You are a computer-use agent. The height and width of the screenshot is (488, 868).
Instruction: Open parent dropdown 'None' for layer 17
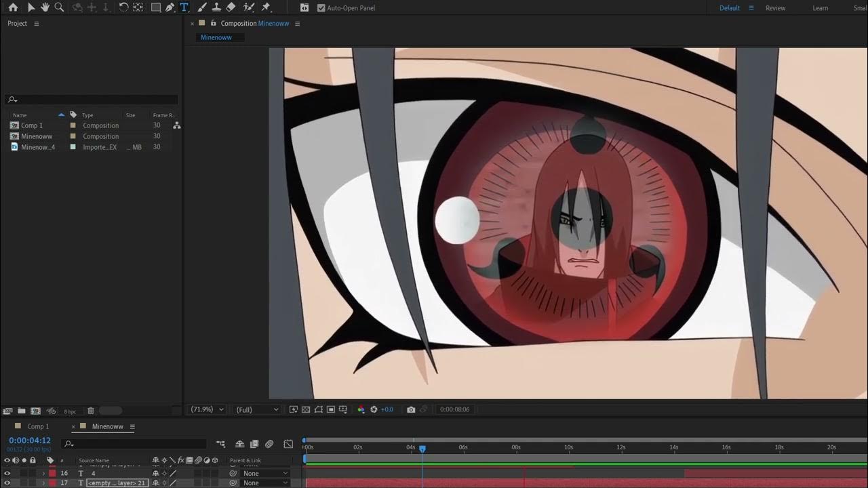pos(266,483)
